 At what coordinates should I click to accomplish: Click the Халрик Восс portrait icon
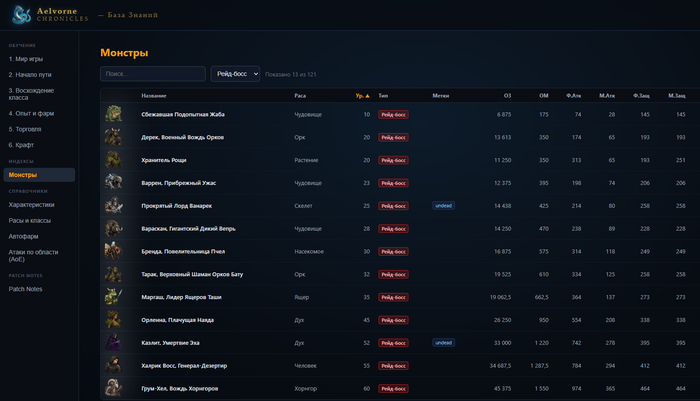tap(113, 365)
